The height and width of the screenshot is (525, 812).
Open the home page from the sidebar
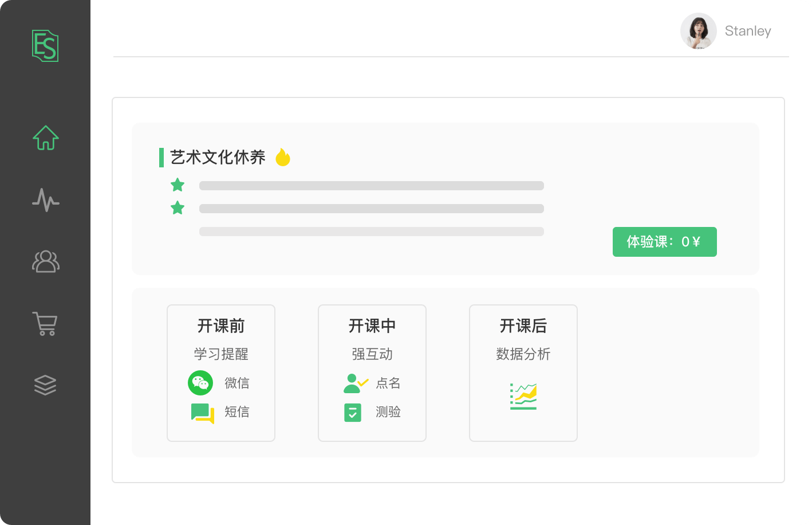pos(45,138)
